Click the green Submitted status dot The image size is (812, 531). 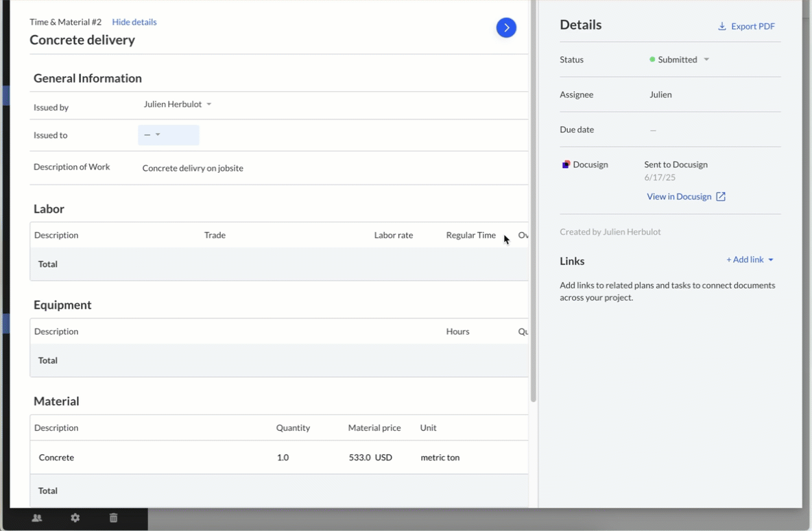(x=652, y=60)
